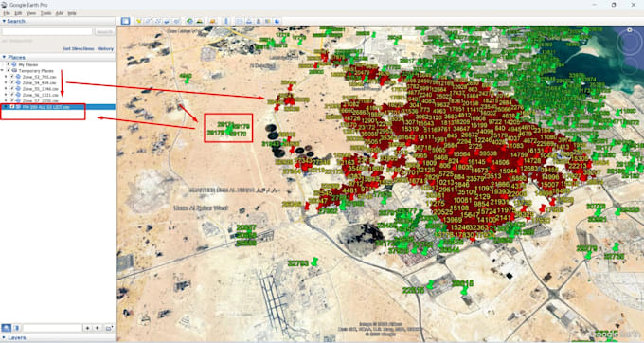Open the View menu
Screen dimensions: 644x343
tap(31, 13)
